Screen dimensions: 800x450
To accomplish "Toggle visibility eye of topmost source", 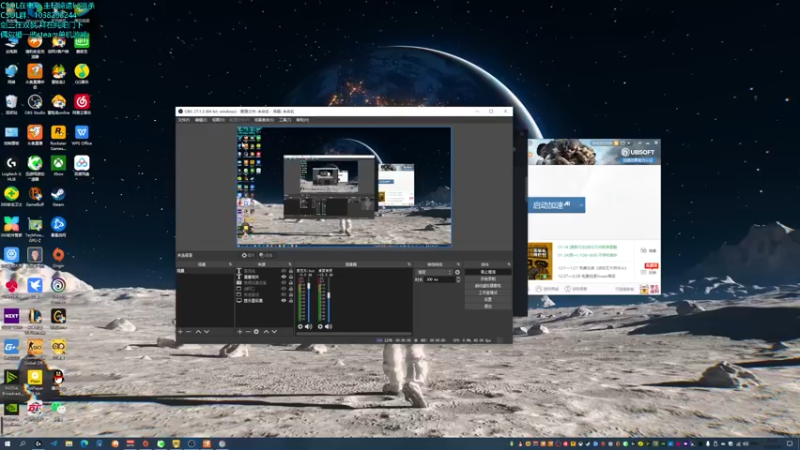I will (x=284, y=271).
